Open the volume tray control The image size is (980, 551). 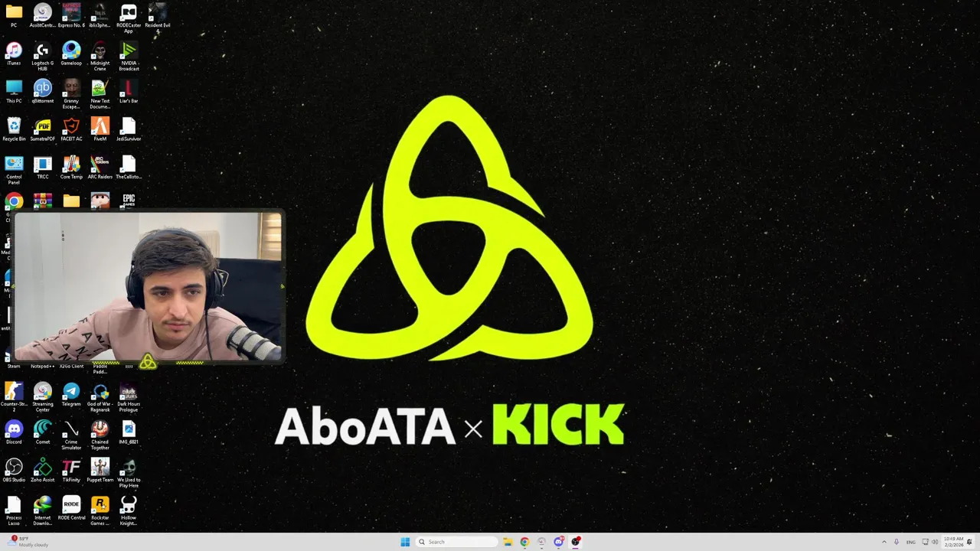(935, 542)
